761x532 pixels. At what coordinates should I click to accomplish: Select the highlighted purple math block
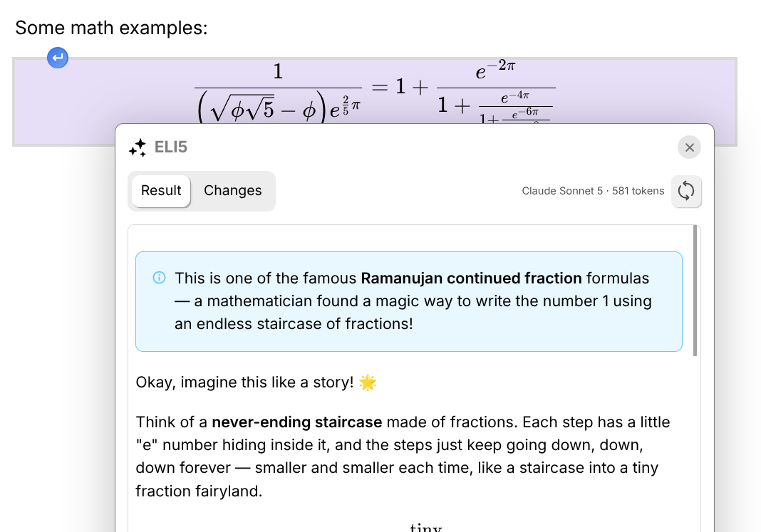coord(375,90)
